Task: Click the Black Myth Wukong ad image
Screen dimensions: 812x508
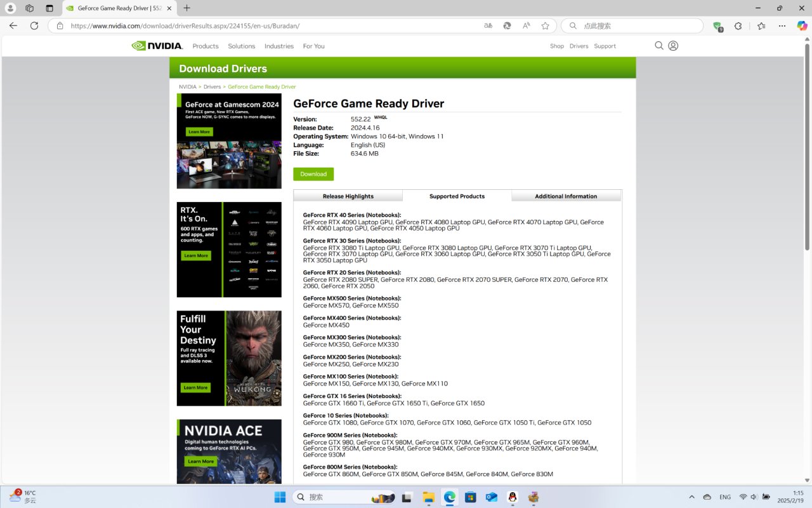Action: coord(229,358)
